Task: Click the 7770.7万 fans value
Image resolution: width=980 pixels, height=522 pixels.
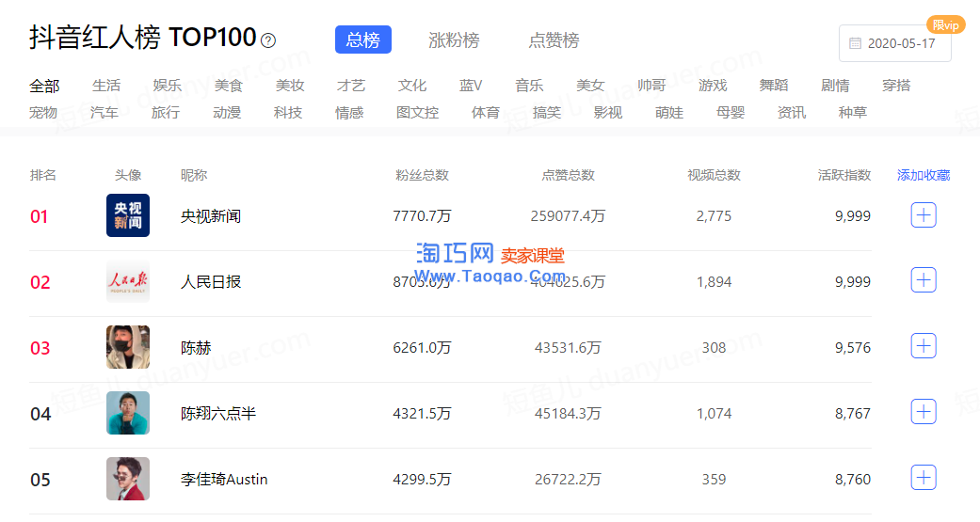Action: (x=422, y=216)
